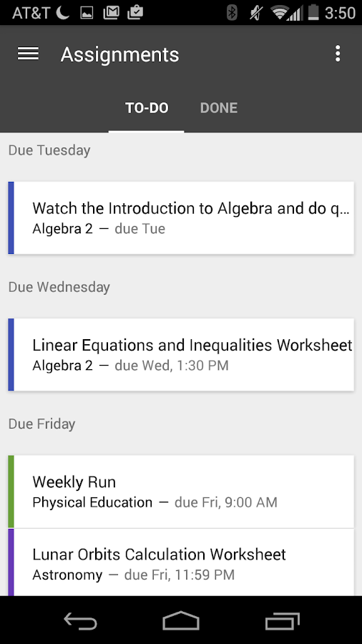Switch to the DONE tab
This screenshot has width=362, height=644.
(x=219, y=108)
